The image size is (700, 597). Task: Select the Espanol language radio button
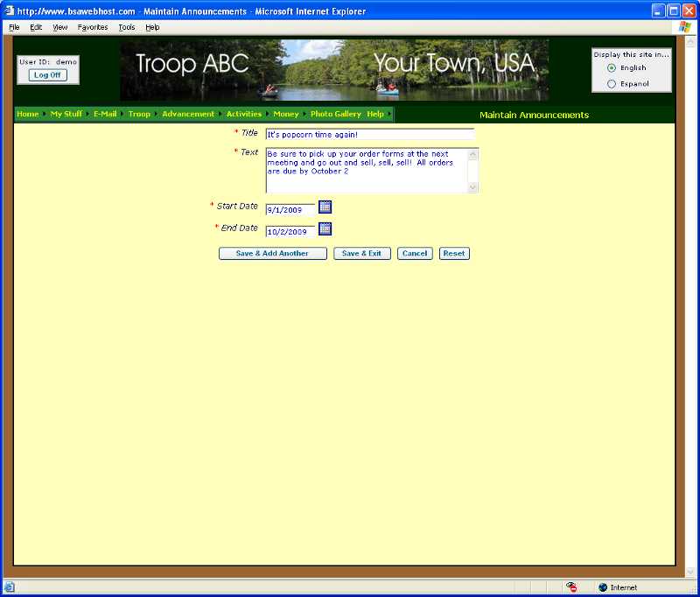coord(612,84)
